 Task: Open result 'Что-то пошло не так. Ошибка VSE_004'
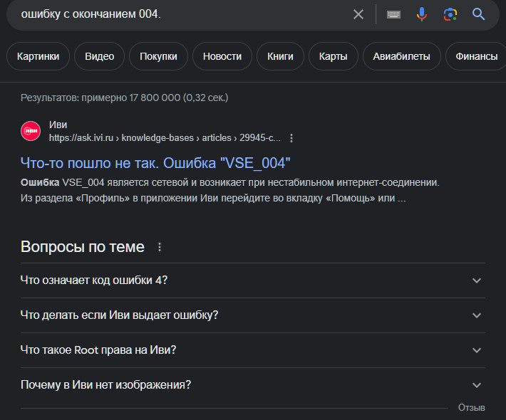coord(155,162)
